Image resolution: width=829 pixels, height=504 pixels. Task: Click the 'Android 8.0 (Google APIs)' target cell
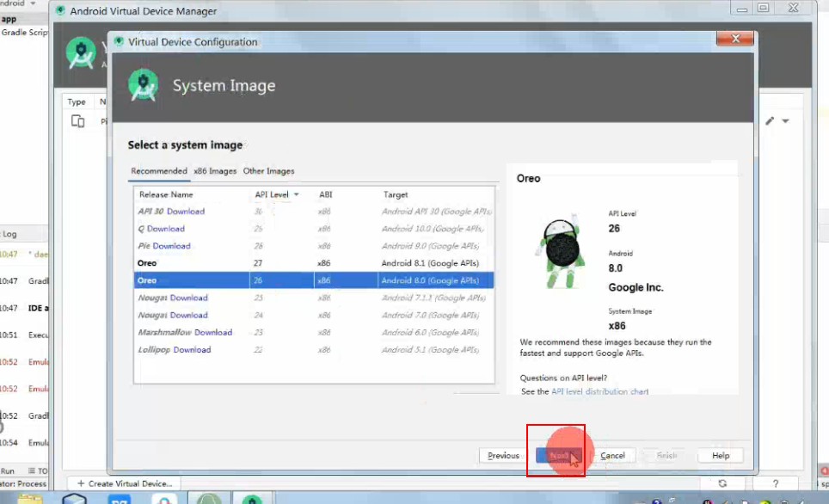coord(430,280)
